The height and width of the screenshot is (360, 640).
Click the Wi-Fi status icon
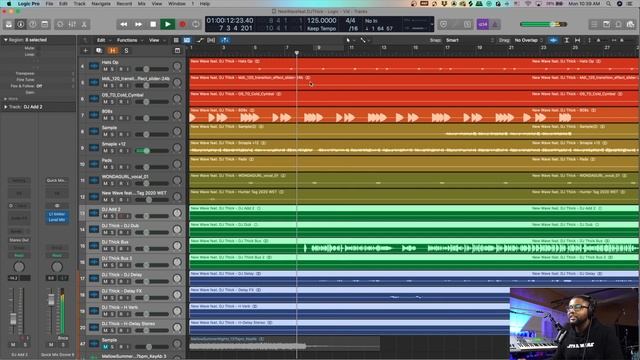coord(528,4)
